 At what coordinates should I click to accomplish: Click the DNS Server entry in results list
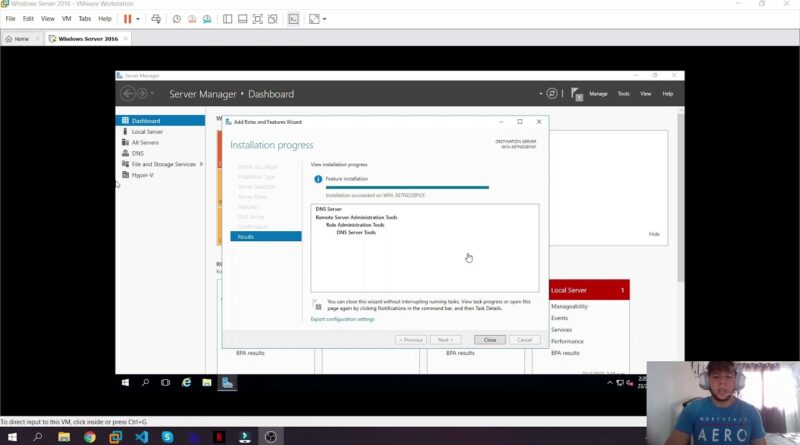tap(329, 209)
